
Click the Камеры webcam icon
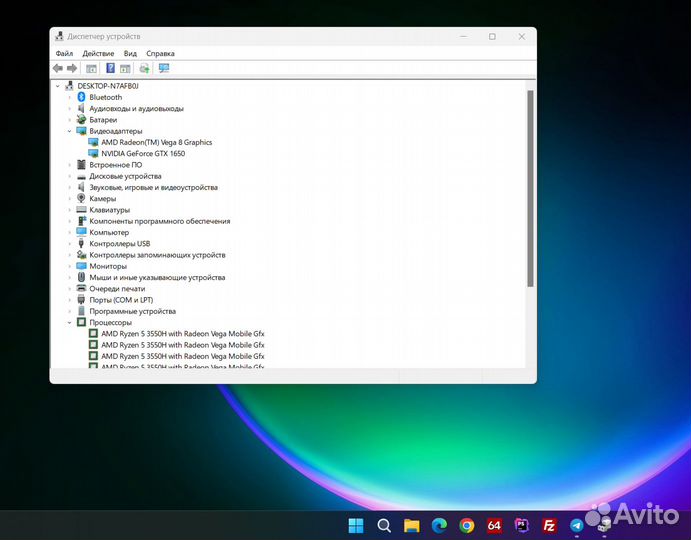pyautogui.click(x=81, y=198)
